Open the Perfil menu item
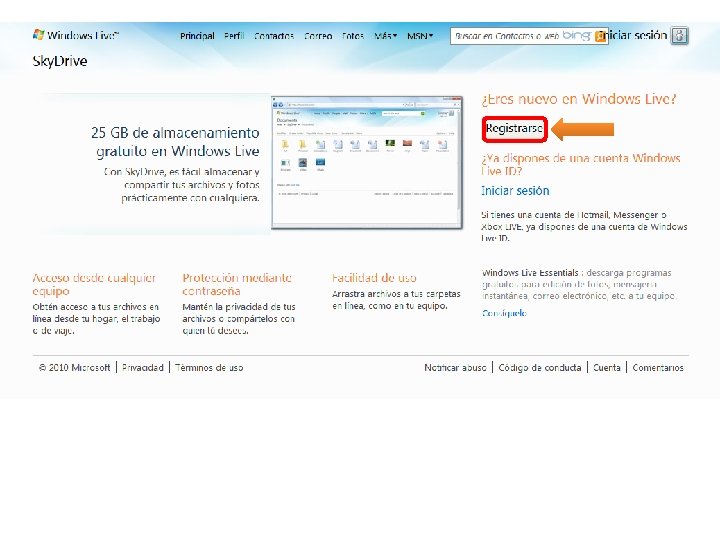This screenshot has width=720, height=540. coord(234,36)
